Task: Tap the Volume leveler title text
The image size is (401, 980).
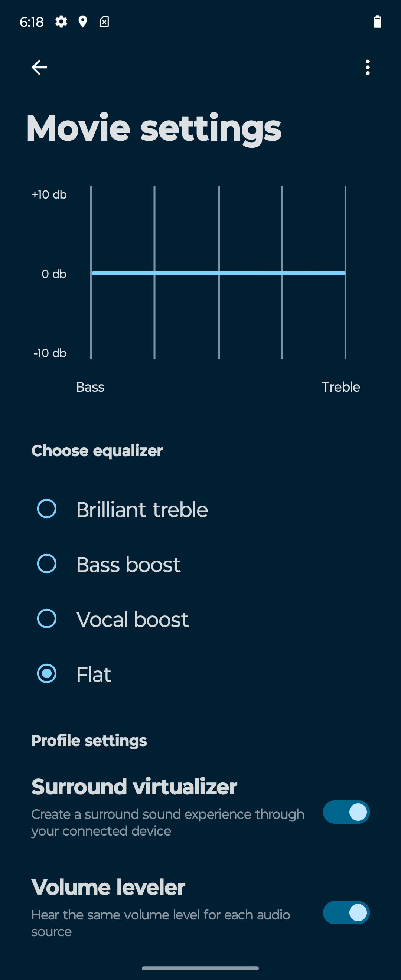Action: [108, 887]
